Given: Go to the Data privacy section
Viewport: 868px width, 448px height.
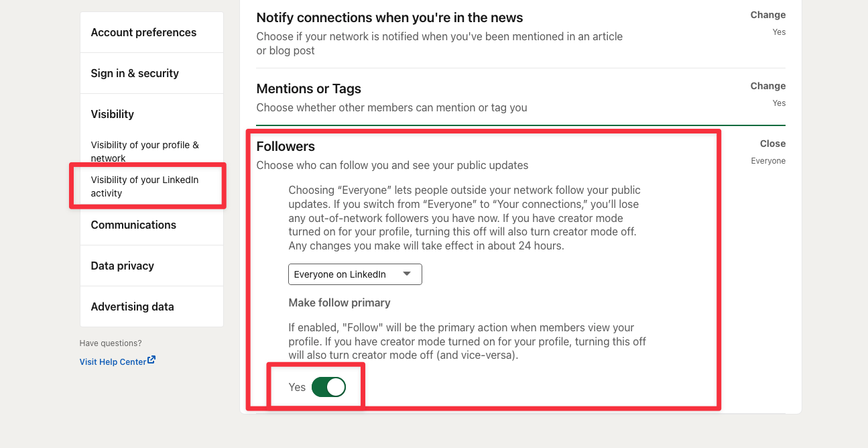Looking at the screenshot, I should [122, 266].
